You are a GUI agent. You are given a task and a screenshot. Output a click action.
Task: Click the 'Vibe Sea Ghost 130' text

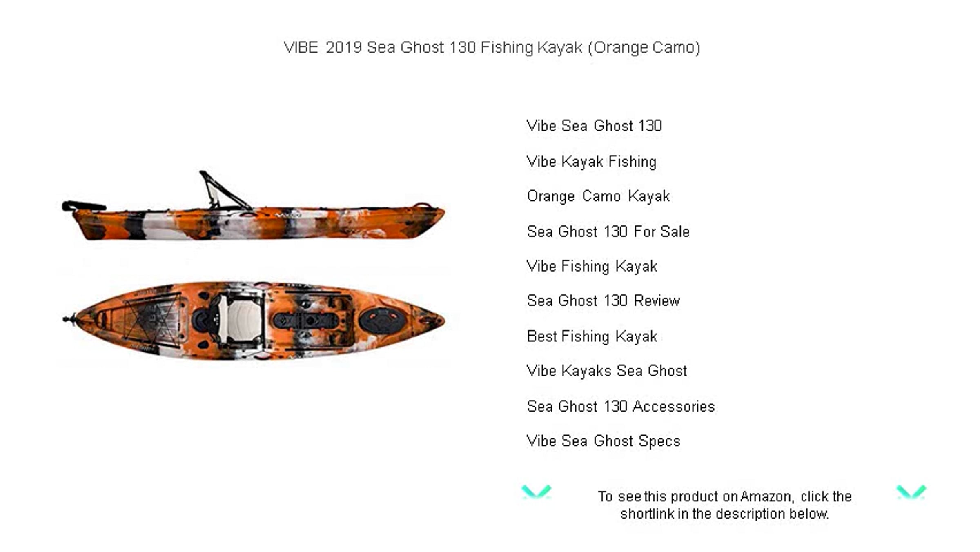pos(594,126)
